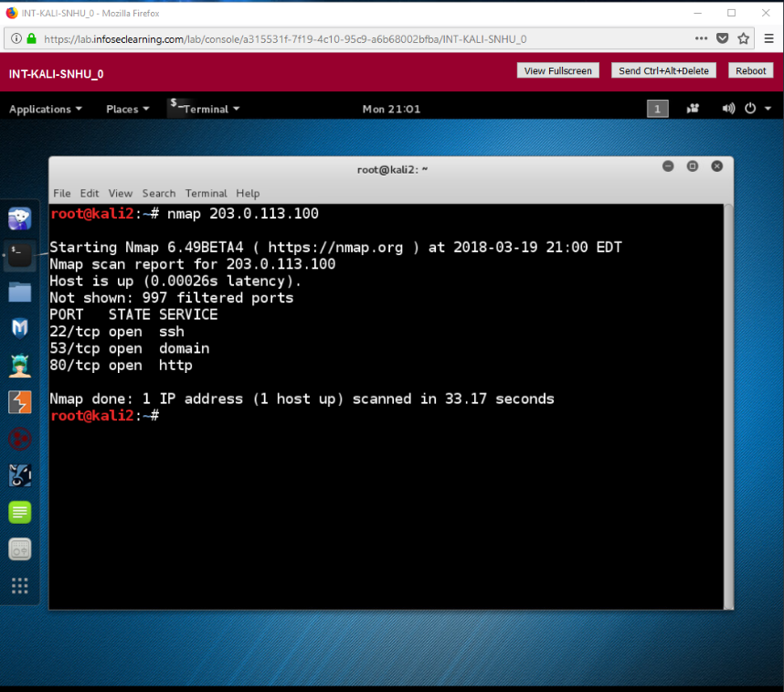Click the Send Ctrl+Alt+Delete button
Image resolution: width=784 pixels, height=692 pixels.
[x=663, y=70]
